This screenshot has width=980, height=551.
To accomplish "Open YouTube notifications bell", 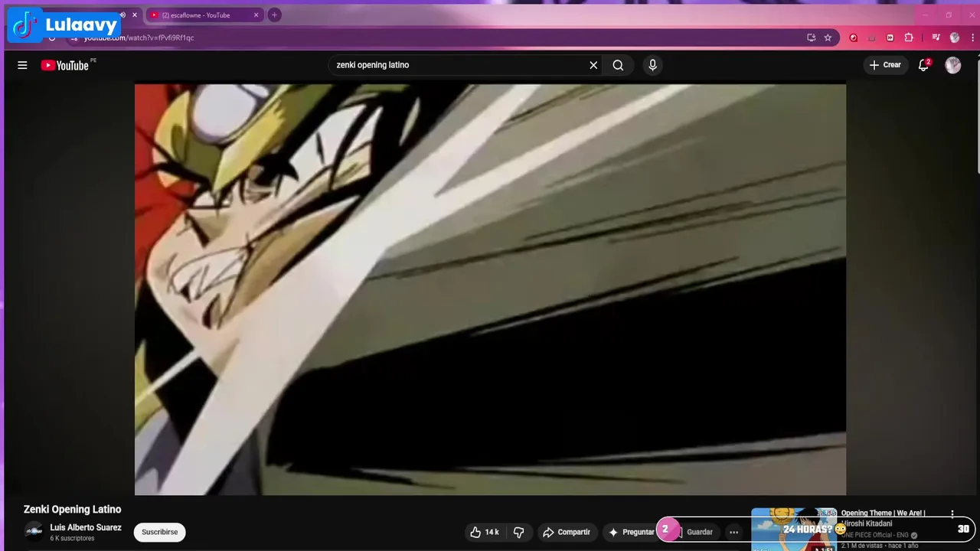I will point(923,65).
